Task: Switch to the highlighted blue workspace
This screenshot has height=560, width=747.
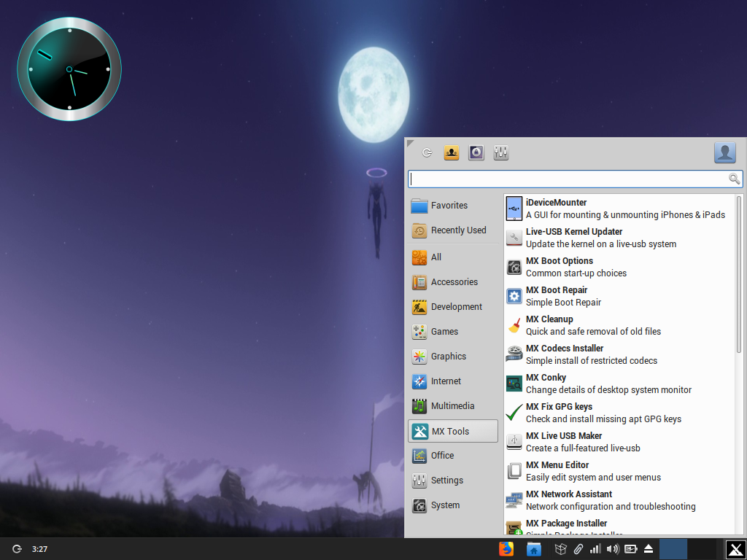Action: pos(673,549)
